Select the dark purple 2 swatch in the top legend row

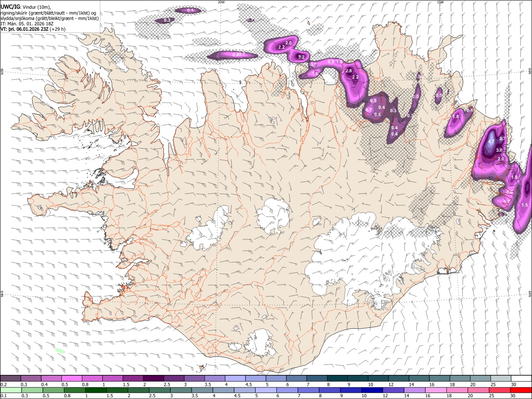[153, 379]
